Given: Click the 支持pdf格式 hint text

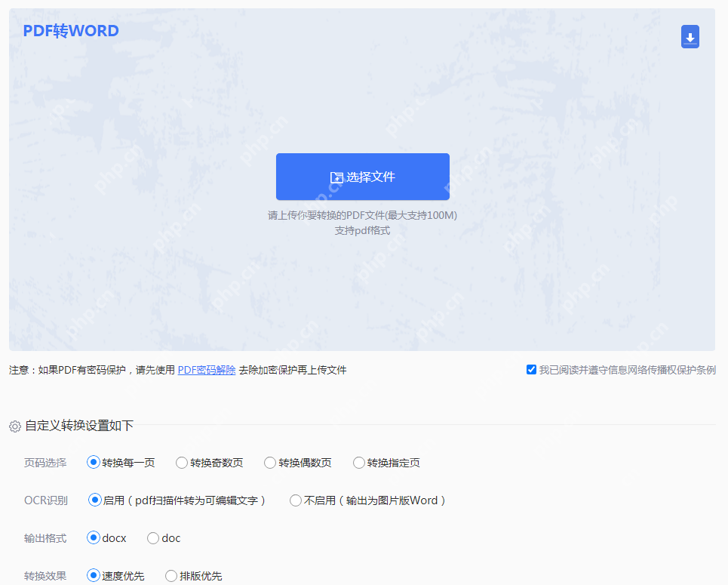Looking at the screenshot, I should pyautogui.click(x=362, y=230).
